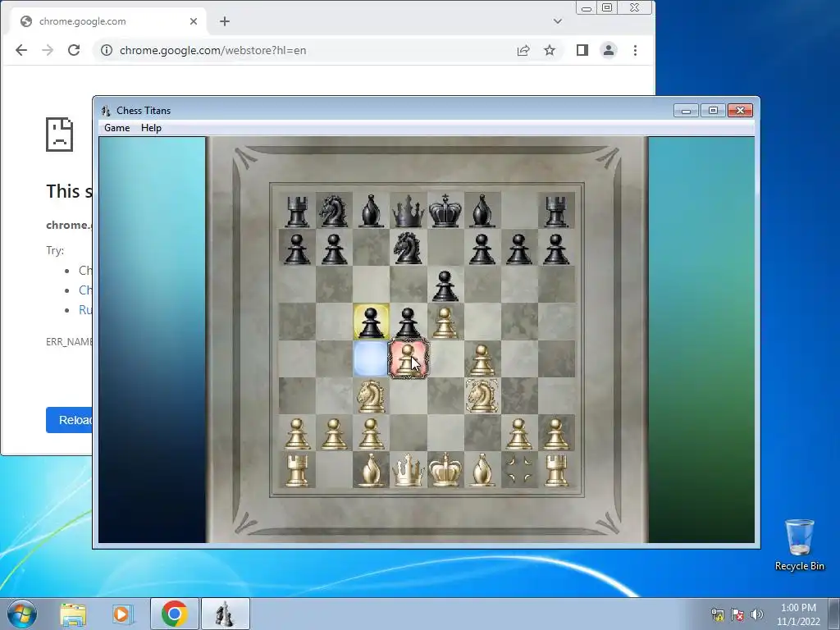This screenshot has width=840, height=630.
Task: Select the black bishop on f8
Action: pyautogui.click(x=482, y=211)
